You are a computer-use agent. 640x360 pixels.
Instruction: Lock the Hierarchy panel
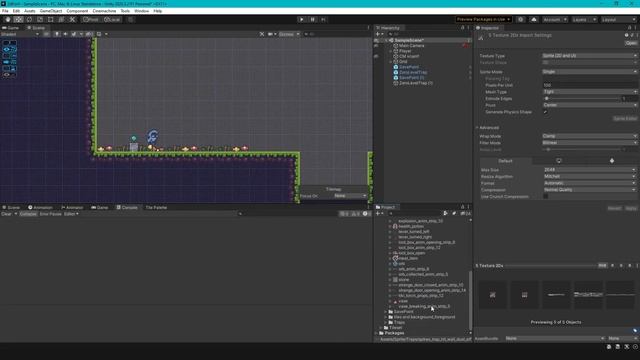[462, 28]
